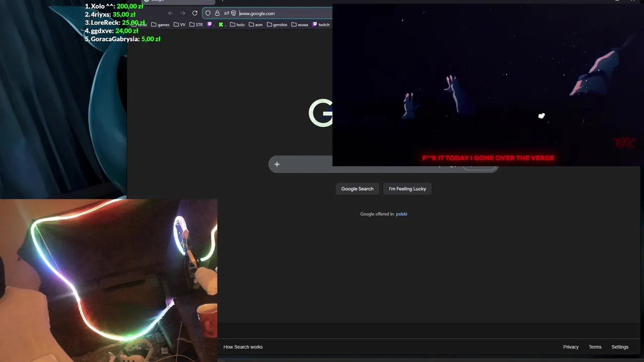Reload the Google page
Screen dimensions: 644x362
point(195,13)
